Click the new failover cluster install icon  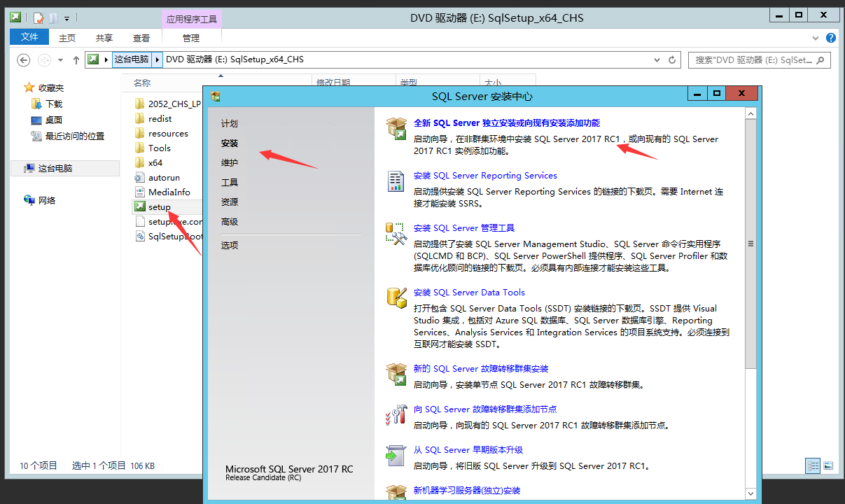click(x=396, y=374)
